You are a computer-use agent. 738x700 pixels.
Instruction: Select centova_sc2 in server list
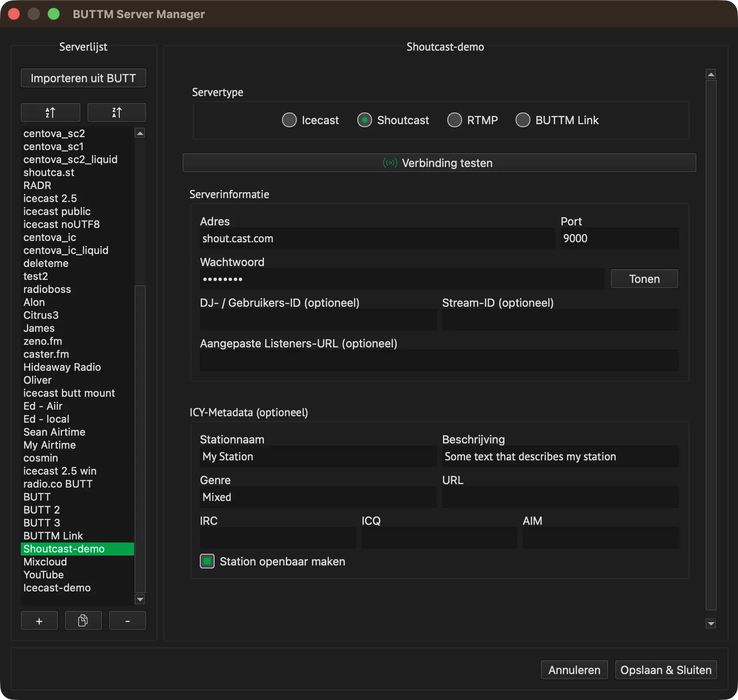[x=77, y=134]
